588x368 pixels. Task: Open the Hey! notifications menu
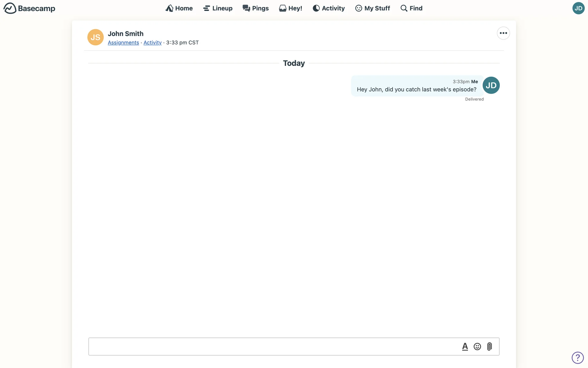(291, 8)
